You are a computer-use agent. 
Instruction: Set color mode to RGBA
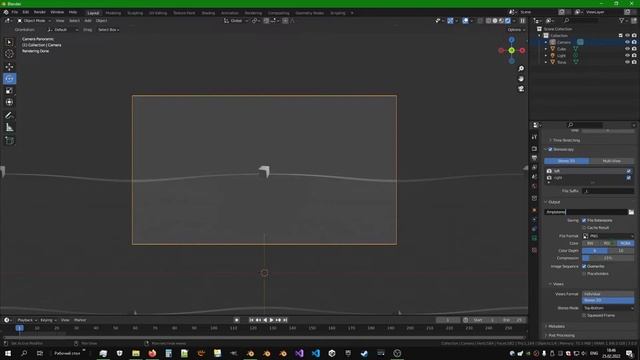pos(625,243)
